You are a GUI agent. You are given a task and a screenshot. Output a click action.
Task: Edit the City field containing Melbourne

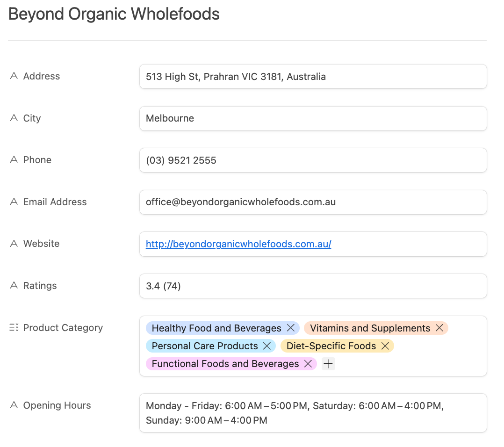pyautogui.click(x=313, y=119)
